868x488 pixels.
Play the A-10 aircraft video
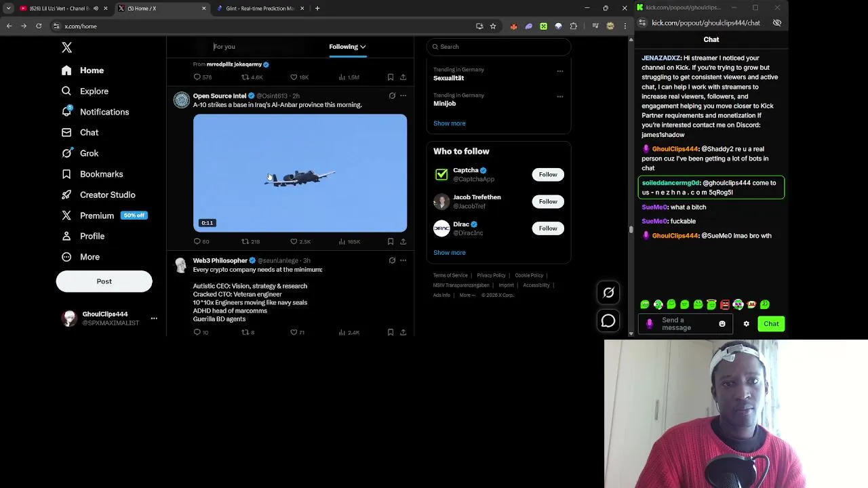pyautogui.click(x=300, y=173)
